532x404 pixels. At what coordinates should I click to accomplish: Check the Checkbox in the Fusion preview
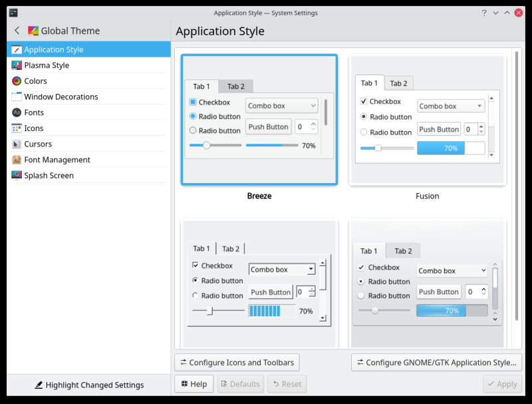pyautogui.click(x=363, y=102)
